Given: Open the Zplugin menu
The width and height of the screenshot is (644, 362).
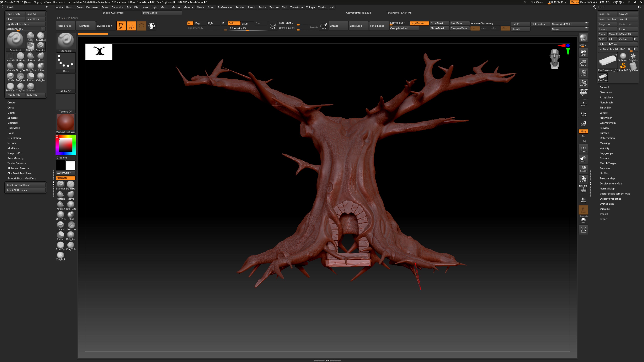Looking at the screenshot, I should pyautogui.click(x=310, y=8).
